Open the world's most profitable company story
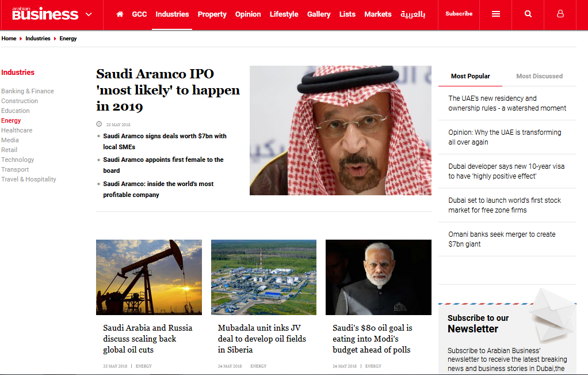Image resolution: width=588 pixels, height=375 pixels. click(x=158, y=189)
